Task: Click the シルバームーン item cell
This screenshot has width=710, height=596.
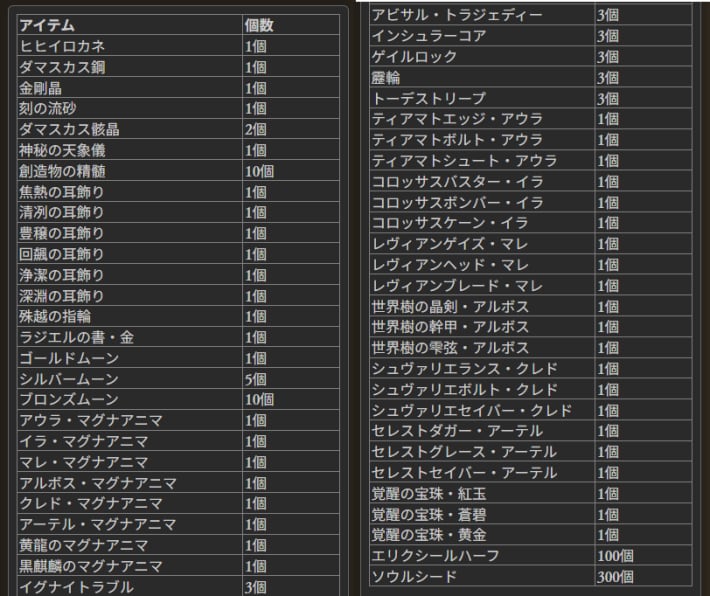Action: [x=130, y=379]
